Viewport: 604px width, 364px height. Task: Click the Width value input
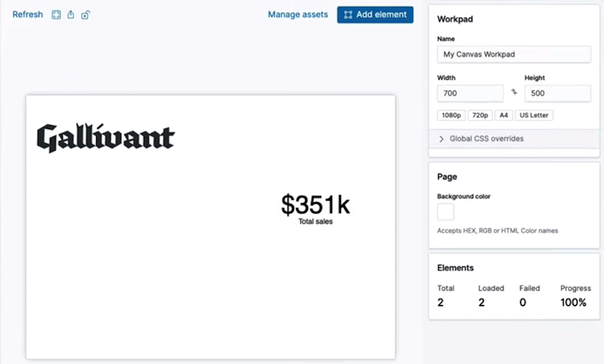click(470, 93)
